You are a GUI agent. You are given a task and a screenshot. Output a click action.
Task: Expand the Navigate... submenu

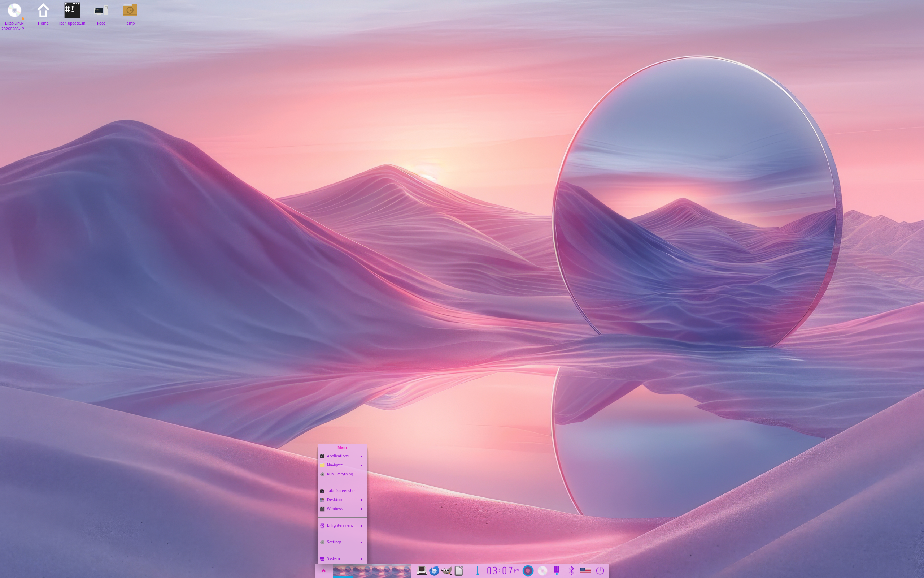(342, 465)
